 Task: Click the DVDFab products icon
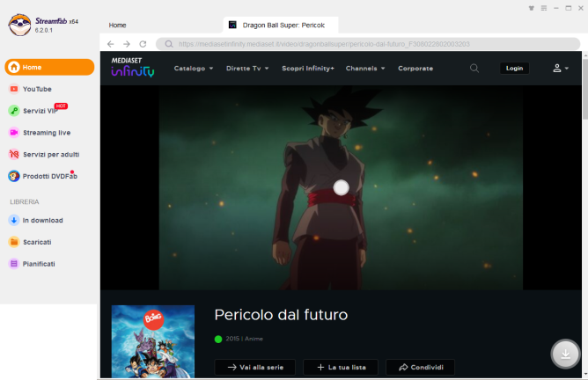[x=14, y=176]
